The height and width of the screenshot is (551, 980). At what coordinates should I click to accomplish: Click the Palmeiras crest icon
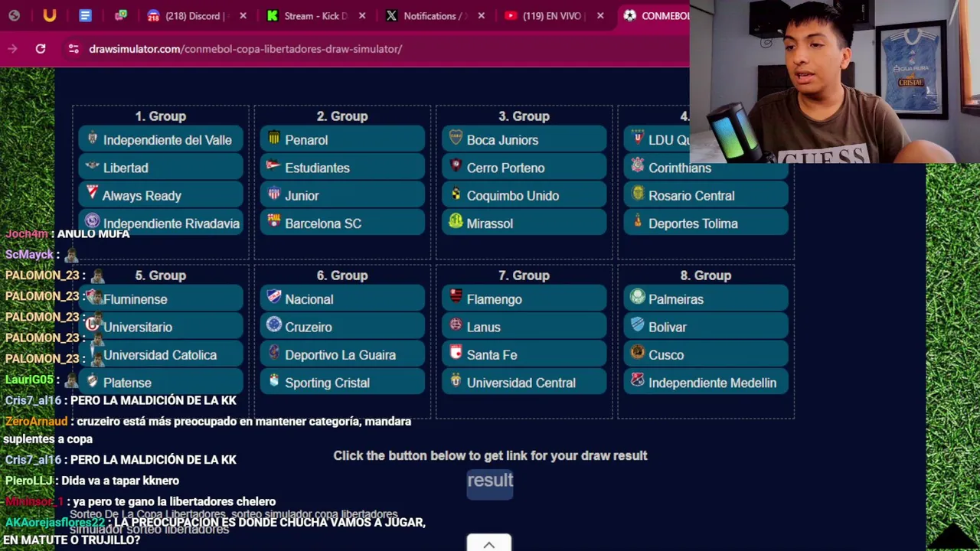click(638, 298)
